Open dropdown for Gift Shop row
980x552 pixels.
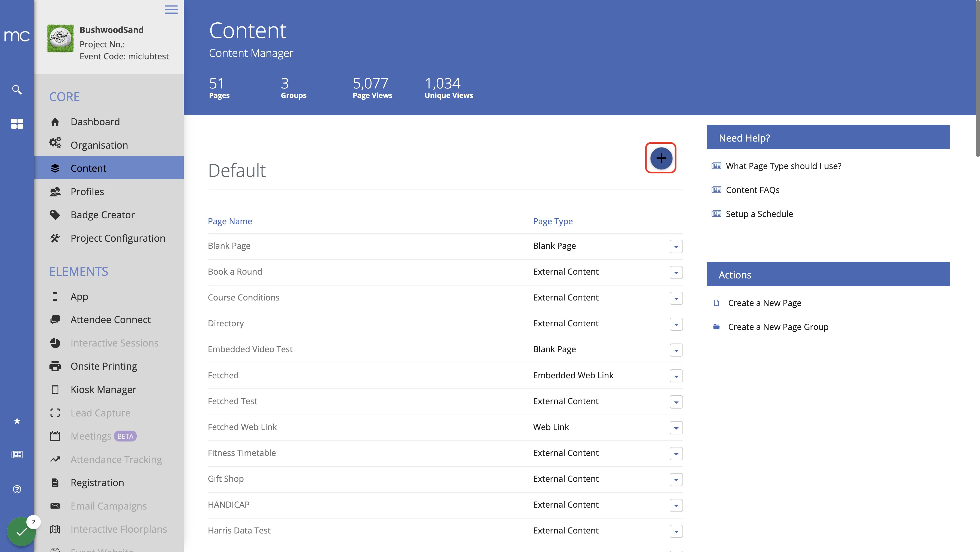[676, 479]
